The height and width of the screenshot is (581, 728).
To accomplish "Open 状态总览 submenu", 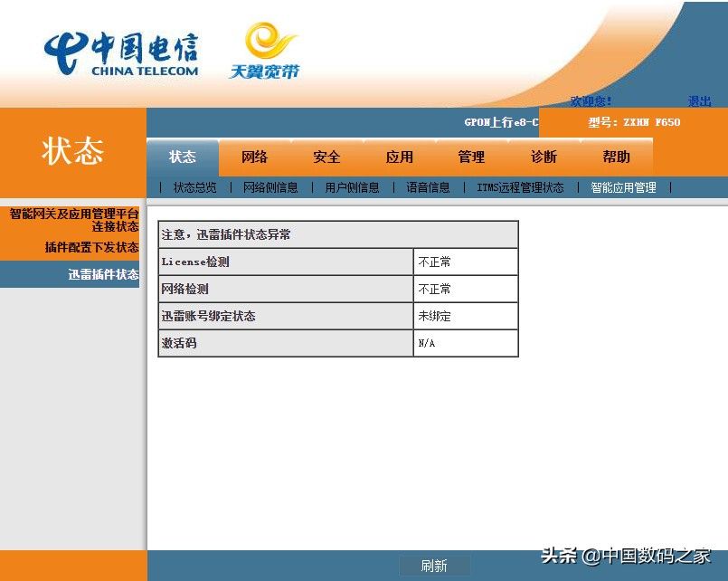I will pyautogui.click(x=194, y=187).
